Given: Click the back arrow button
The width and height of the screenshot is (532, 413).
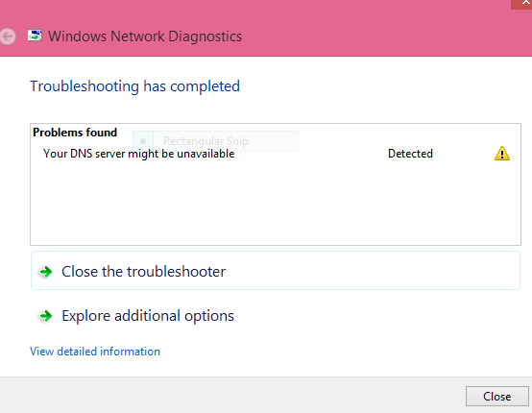Looking at the screenshot, I should (8, 36).
